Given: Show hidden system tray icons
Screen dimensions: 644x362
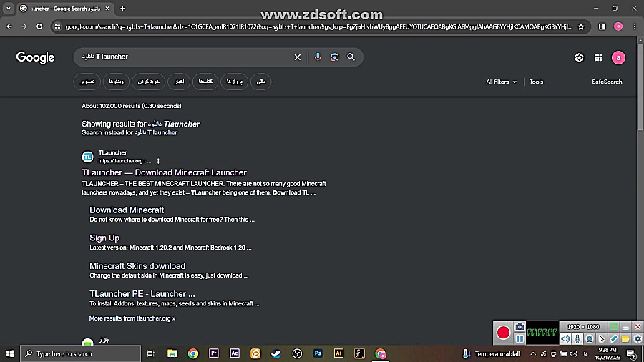Looking at the screenshot, I should 533,353.
